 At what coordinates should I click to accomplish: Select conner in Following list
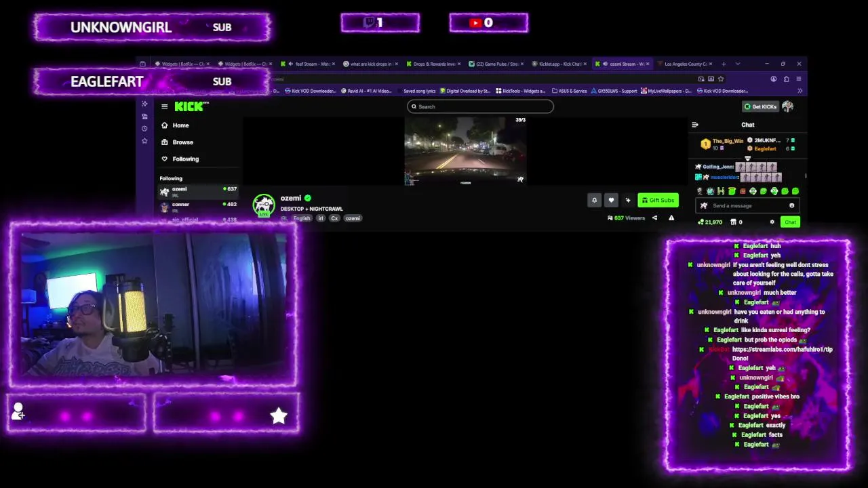click(198, 206)
